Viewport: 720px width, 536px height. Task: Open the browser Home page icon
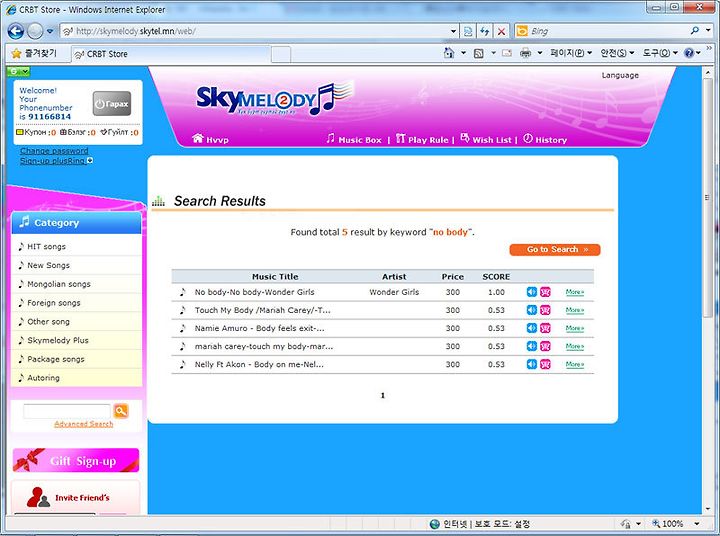449,53
